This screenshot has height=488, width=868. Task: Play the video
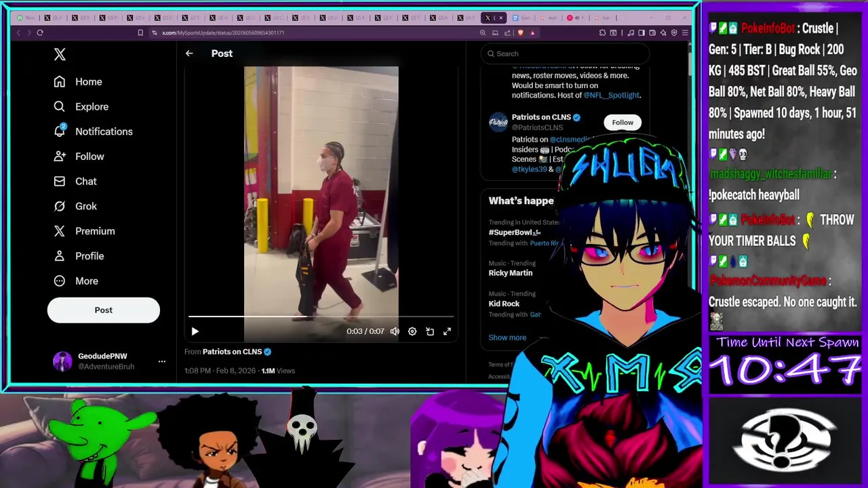[x=195, y=331]
